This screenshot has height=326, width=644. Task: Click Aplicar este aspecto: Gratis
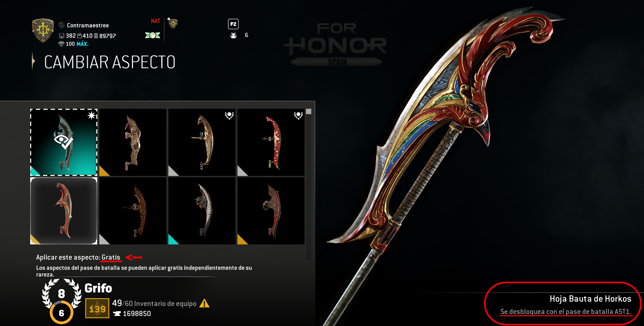78,257
